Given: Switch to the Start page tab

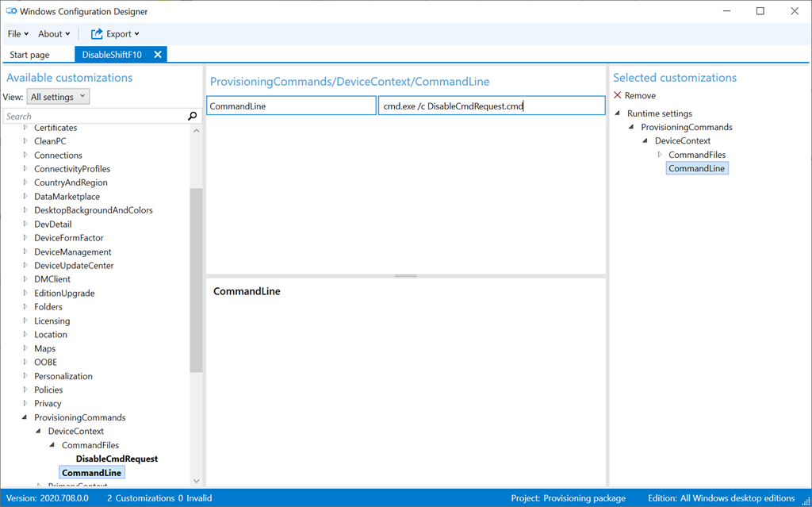Looking at the screenshot, I should pyautogui.click(x=29, y=55).
